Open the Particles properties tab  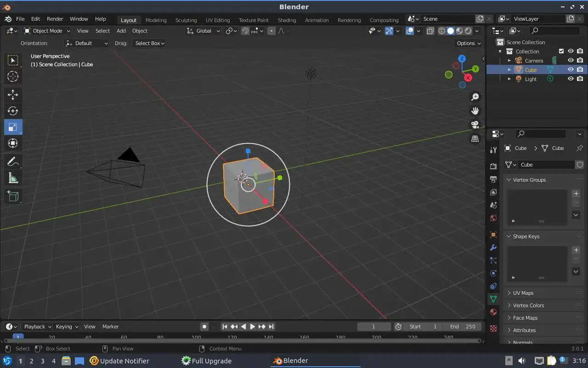click(493, 260)
